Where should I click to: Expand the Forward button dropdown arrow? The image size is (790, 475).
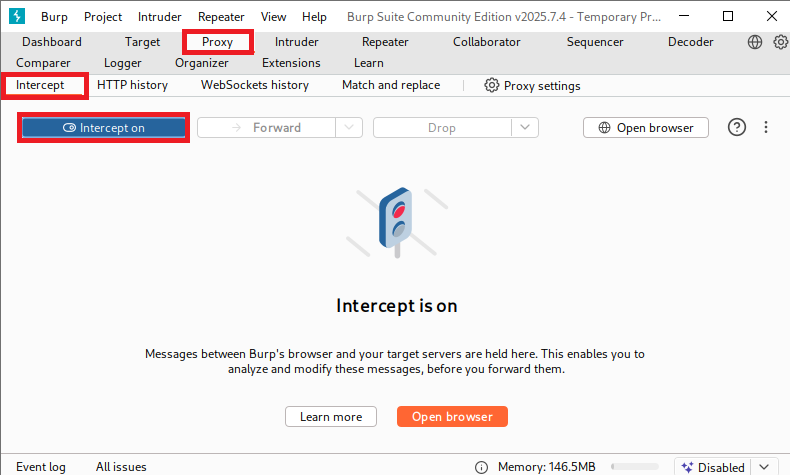(348, 128)
